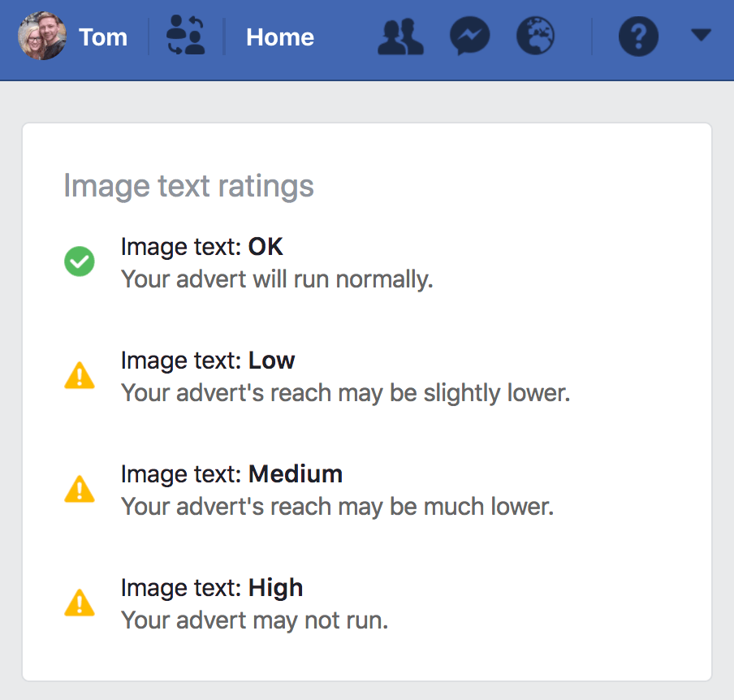Click the warning triangle for Image text Medium

pyautogui.click(x=79, y=489)
